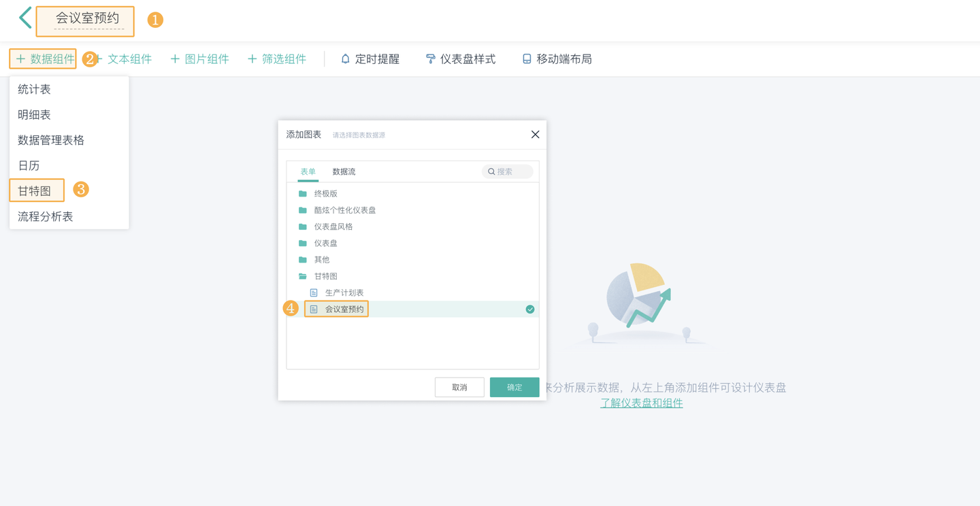This screenshot has height=506, width=980.
Task: Confirm with the 确定 button
Action: pyautogui.click(x=514, y=387)
